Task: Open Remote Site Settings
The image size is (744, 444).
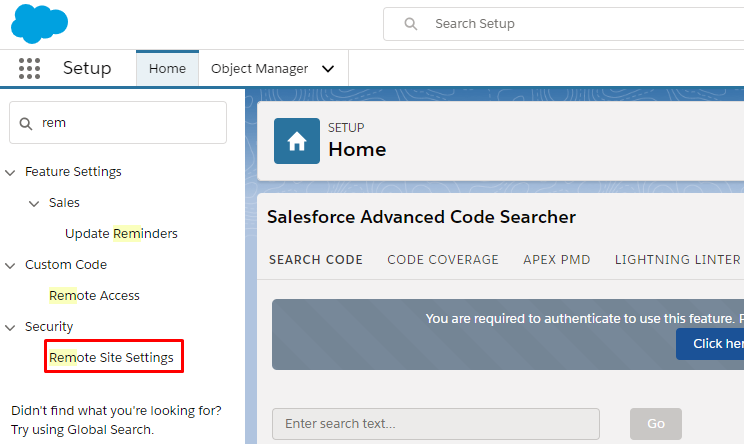Action: click(112, 357)
